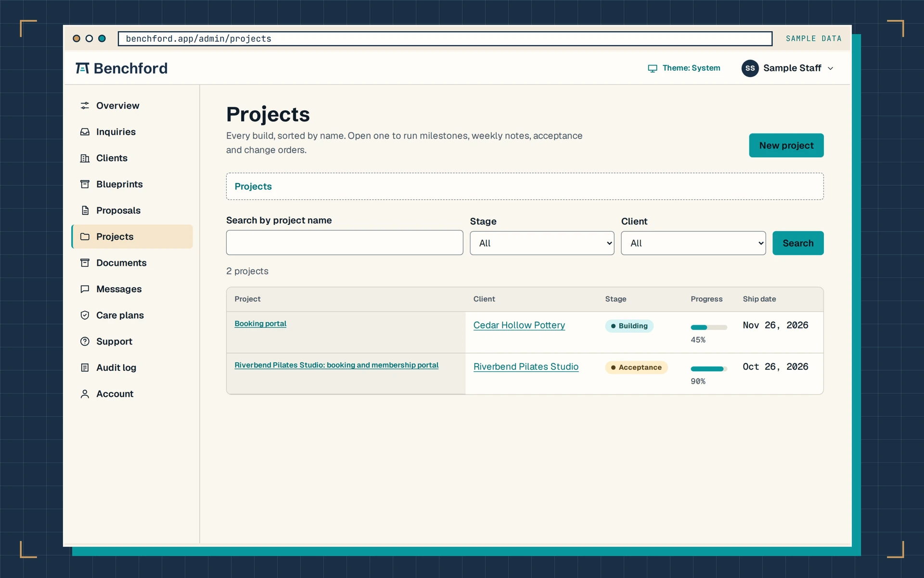Open the Client filter dropdown
The width and height of the screenshot is (924, 578).
[x=693, y=243]
